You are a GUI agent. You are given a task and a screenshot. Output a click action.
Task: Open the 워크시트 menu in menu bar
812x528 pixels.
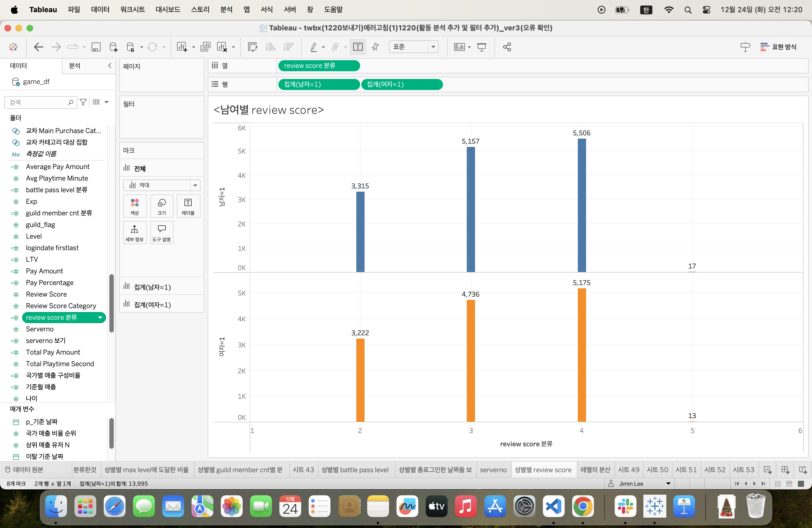[132, 10]
